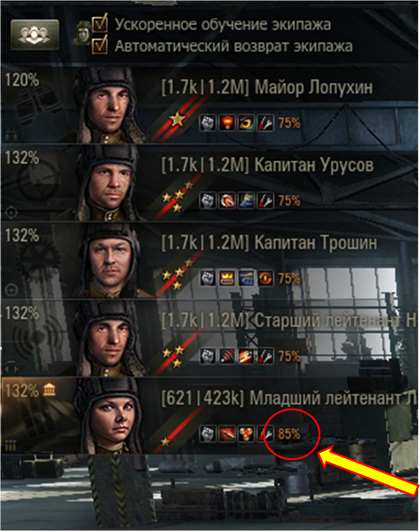Click the crew operations button at top left
The height and width of the screenshot is (531, 420).
click(x=34, y=35)
